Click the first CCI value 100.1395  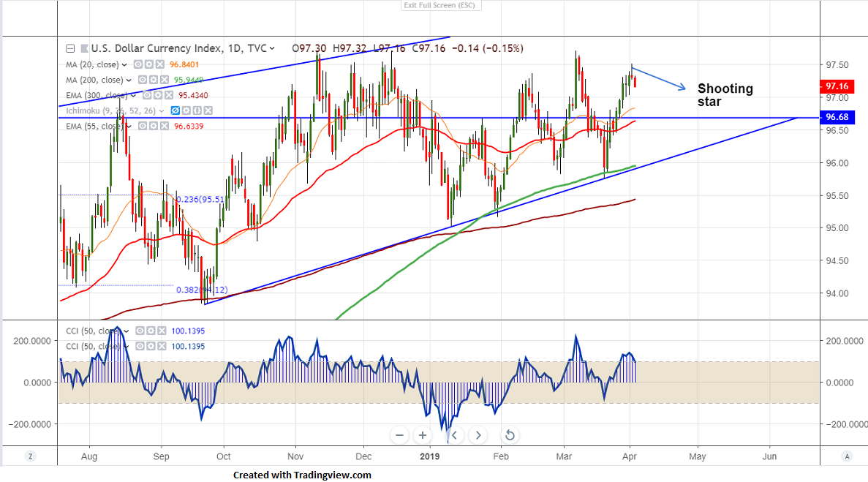click(x=188, y=331)
